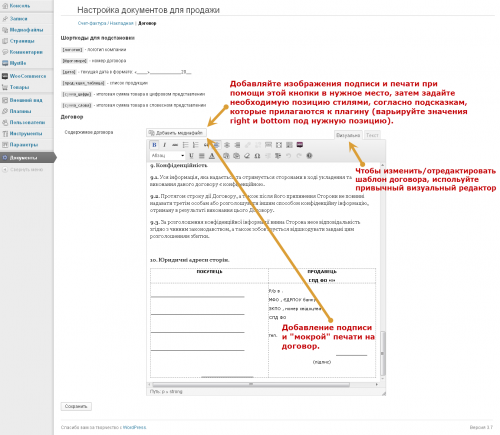Open the Абзац paragraph format dropdown
Image resolution: width=500 pixels, height=435 pixels.
point(168,156)
